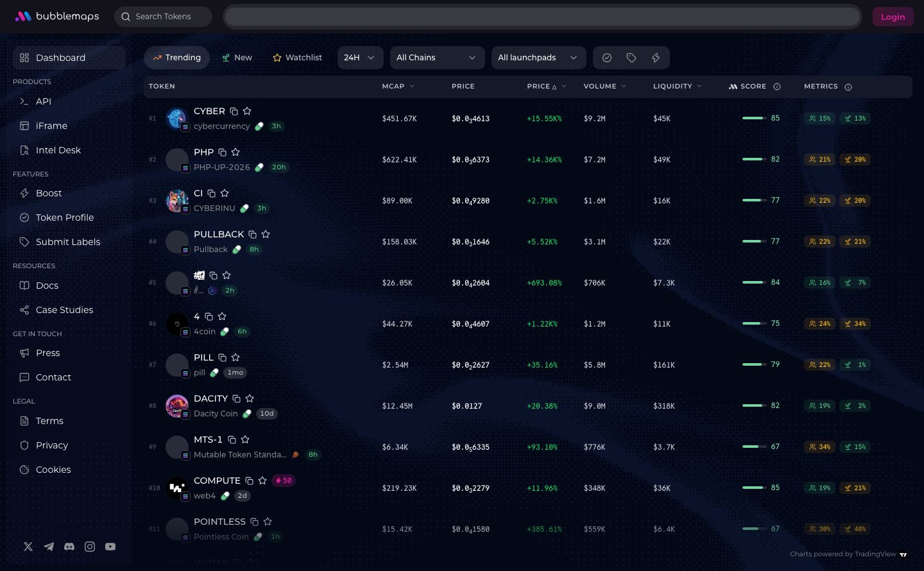Focus the Search Tokens field
The height and width of the screenshot is (571, 924).
tap(163, 17)
